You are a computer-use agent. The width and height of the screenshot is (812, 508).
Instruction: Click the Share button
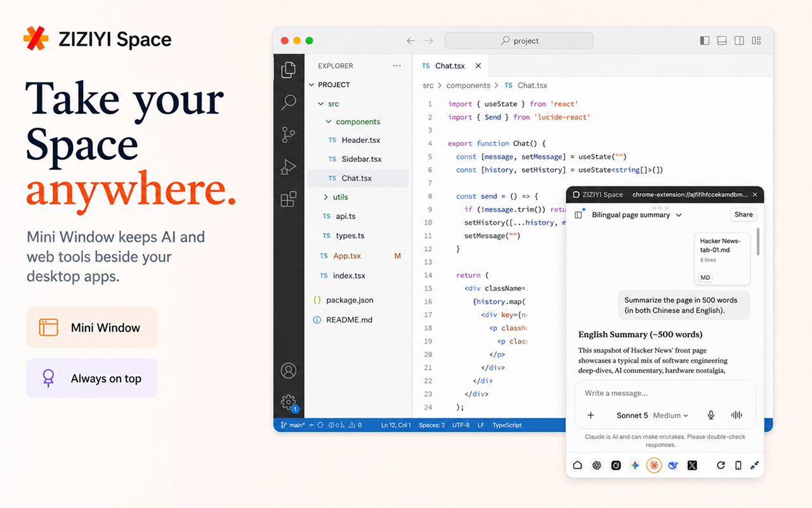tap(743, 215)
